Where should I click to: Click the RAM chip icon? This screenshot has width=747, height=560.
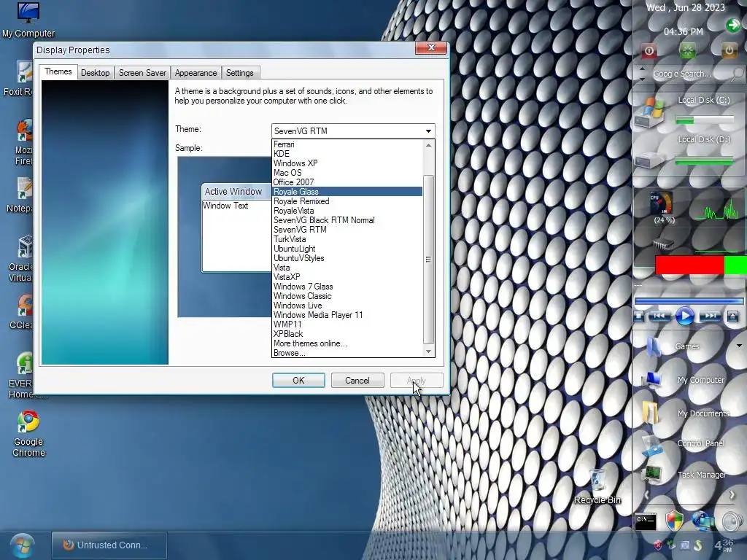coord(662,244)
